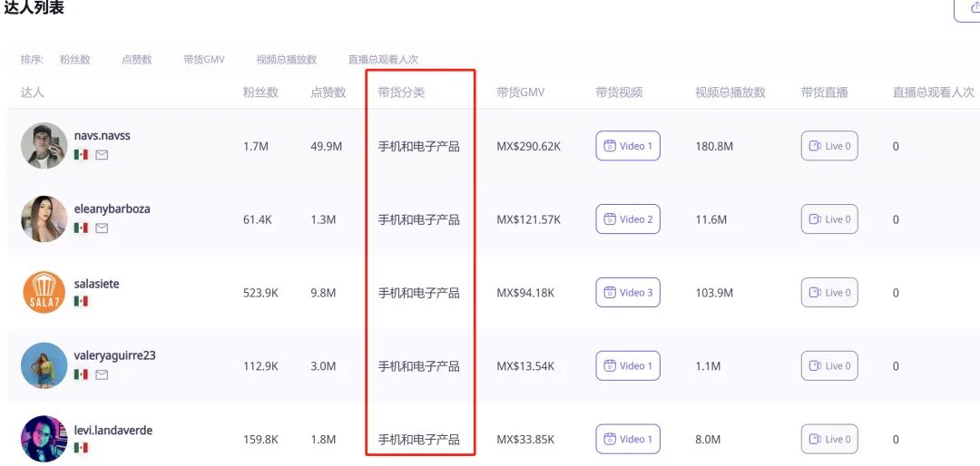Open levi.landaverde profile name link
The image size is (980, 466).
pos(113,431)
